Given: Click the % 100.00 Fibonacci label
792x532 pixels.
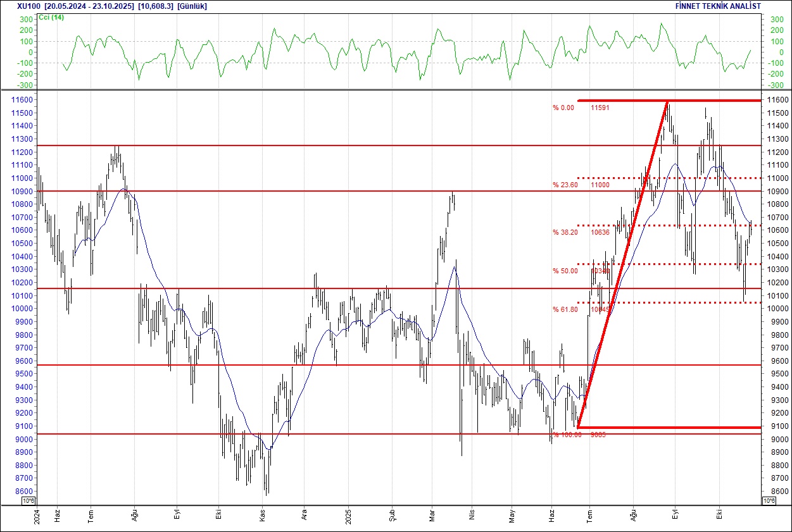Looking at the screenshot, I should click(x=565, y=435).
